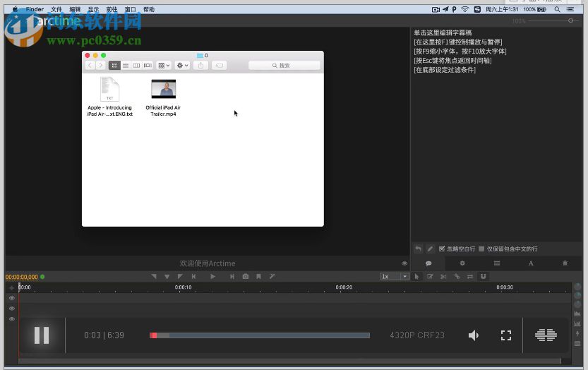
Task: Open the 文件 menu in the menu bar
Action: coord(56,9)
